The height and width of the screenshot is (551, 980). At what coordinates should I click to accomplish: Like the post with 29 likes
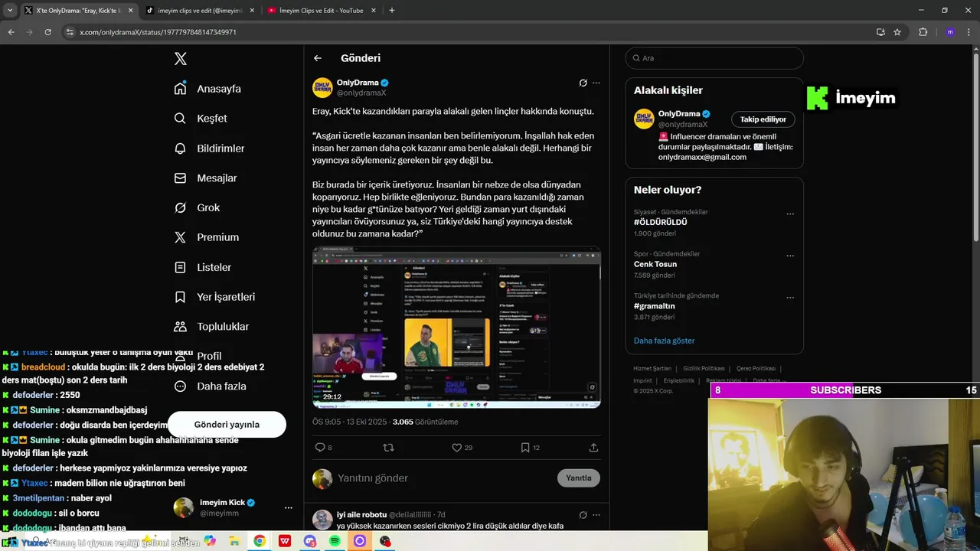pos(456,448)
